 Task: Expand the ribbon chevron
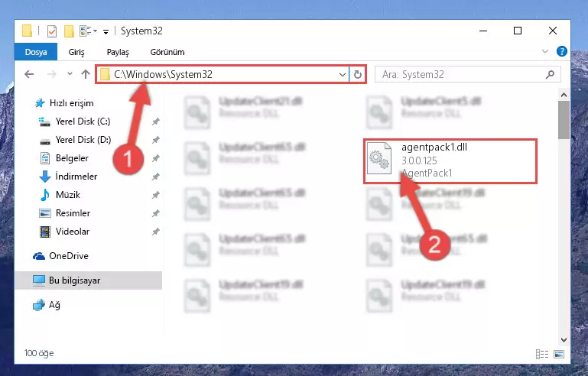pos(545,51)
